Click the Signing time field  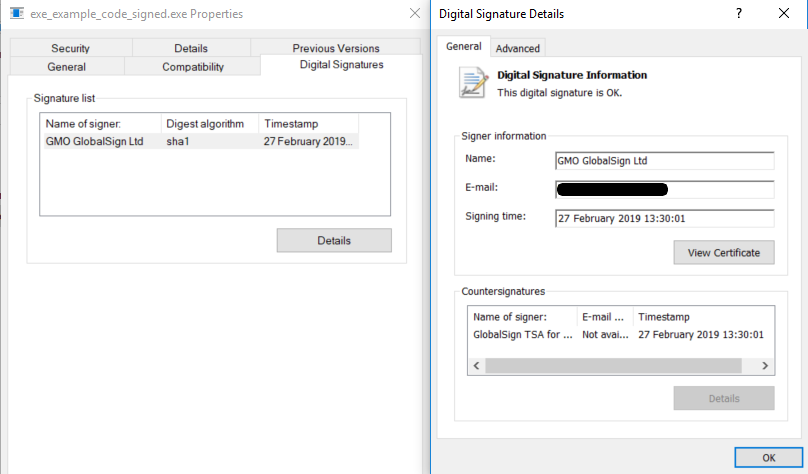(664, 218)
